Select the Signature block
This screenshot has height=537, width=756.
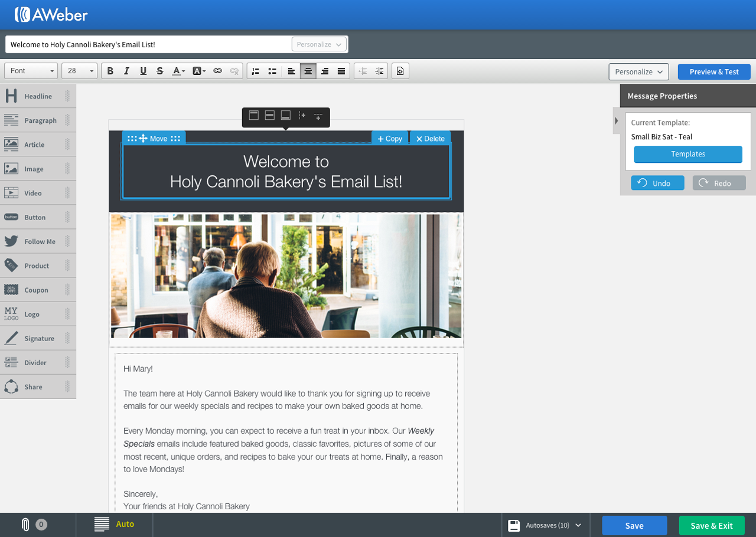tap(38, 338)
